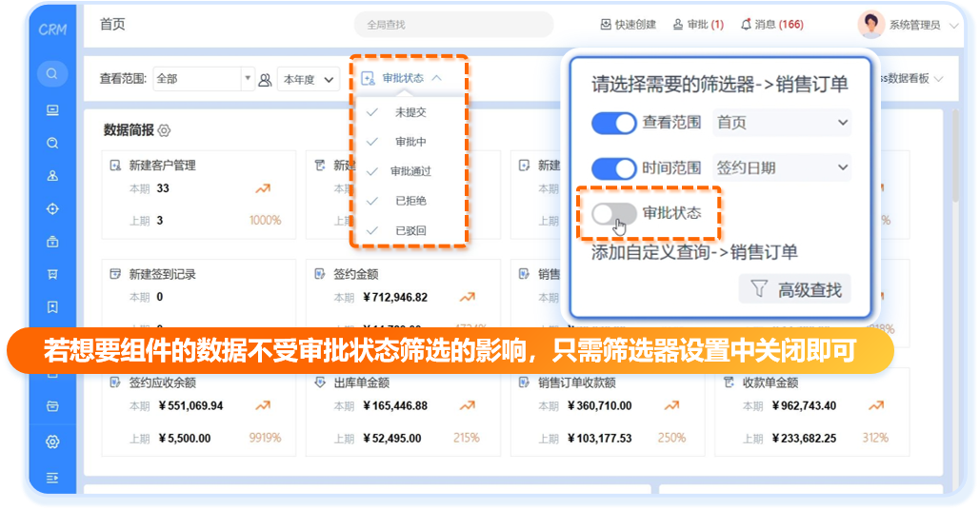Choose 已拒绝 in the status menu

pos(411,201)
